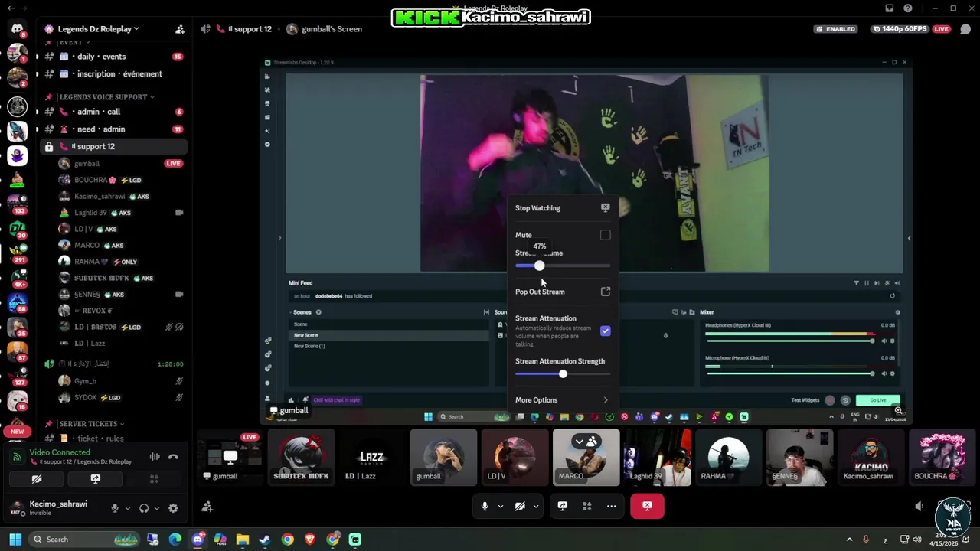Expand the Legends Dz Roleplay server menu

pyautogui.click(x=97, y=29)
